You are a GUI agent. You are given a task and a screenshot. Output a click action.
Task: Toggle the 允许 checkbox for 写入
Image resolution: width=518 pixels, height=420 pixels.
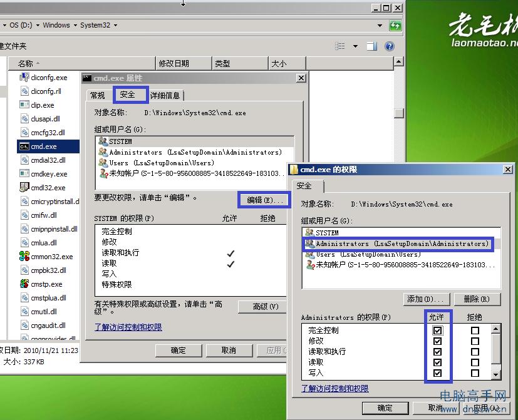click(x=437, y=373)
